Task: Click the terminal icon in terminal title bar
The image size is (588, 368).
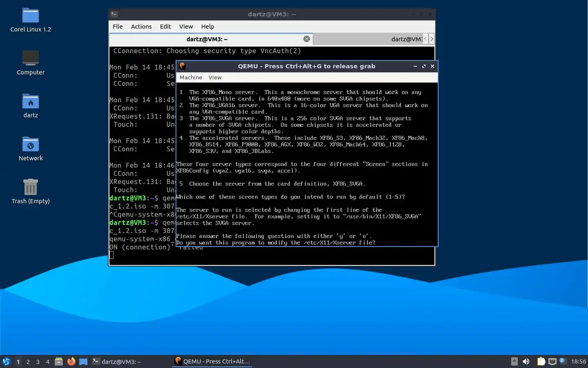Action: (x=114, y=14)
